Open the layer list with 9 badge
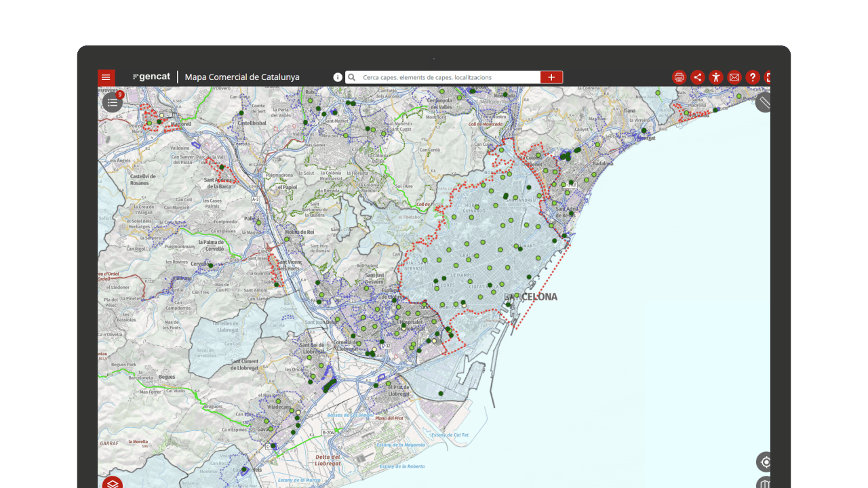Image resolution: width=868 pixels, height=488 pixels. (x=113, y=102)
